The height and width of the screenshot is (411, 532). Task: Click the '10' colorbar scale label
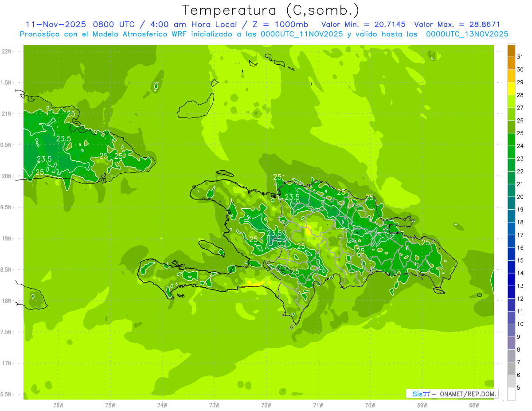[x=520, y=324]
